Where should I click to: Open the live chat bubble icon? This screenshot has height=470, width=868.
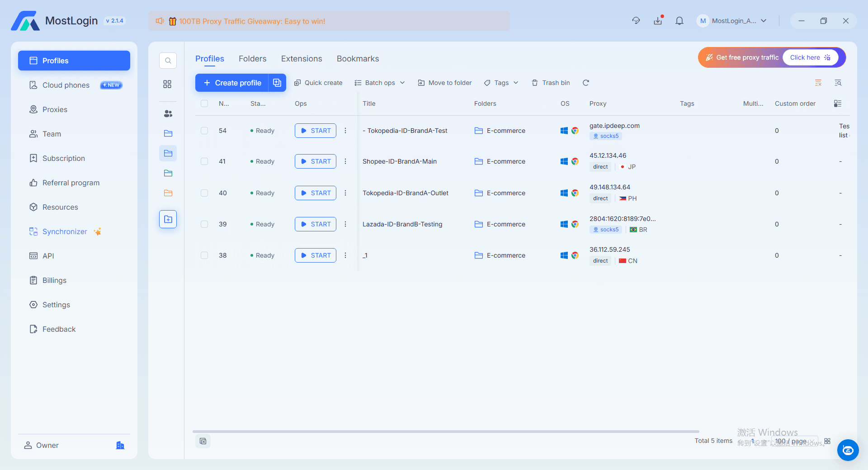(848, 450)
